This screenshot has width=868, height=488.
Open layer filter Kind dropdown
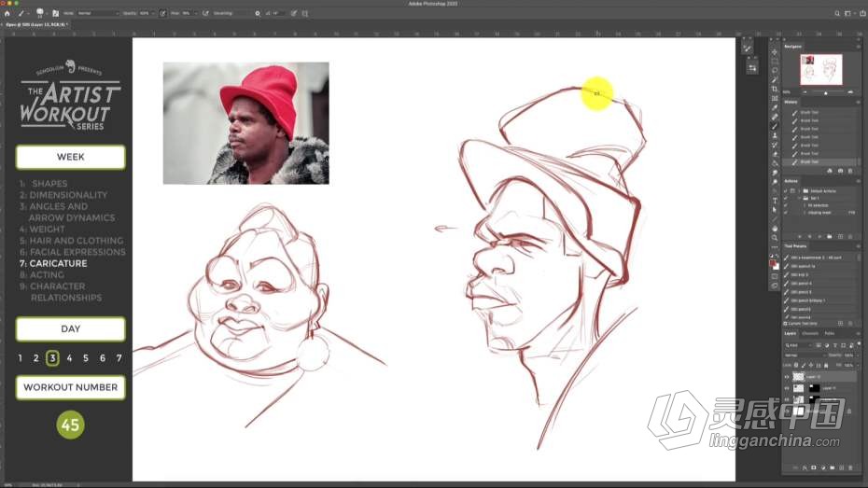(798, 345)
